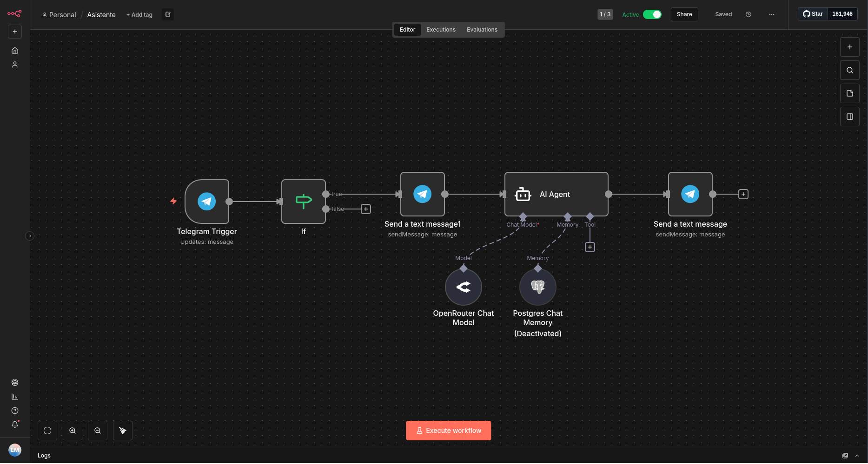Switch to the Executions tab
Screen dimensions: 868x464
coord(441,30)
